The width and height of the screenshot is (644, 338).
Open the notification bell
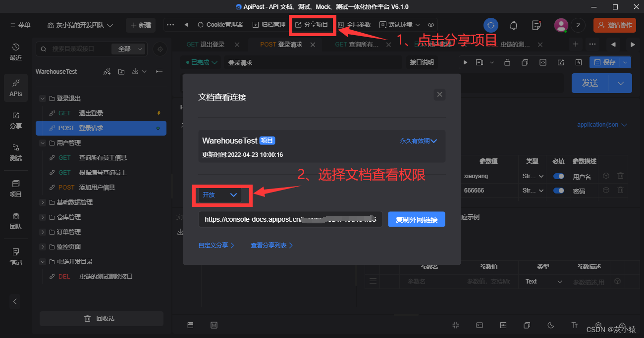(514, 25)
